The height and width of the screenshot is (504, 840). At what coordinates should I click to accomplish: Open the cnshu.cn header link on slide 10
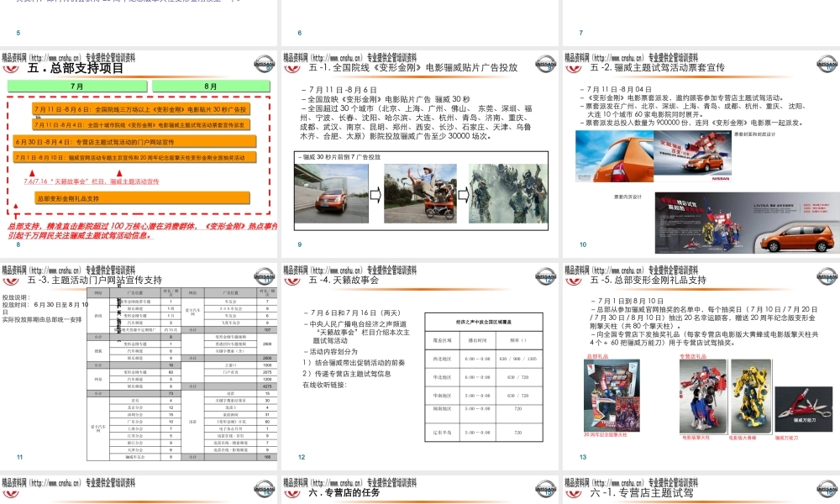[631, 57]
